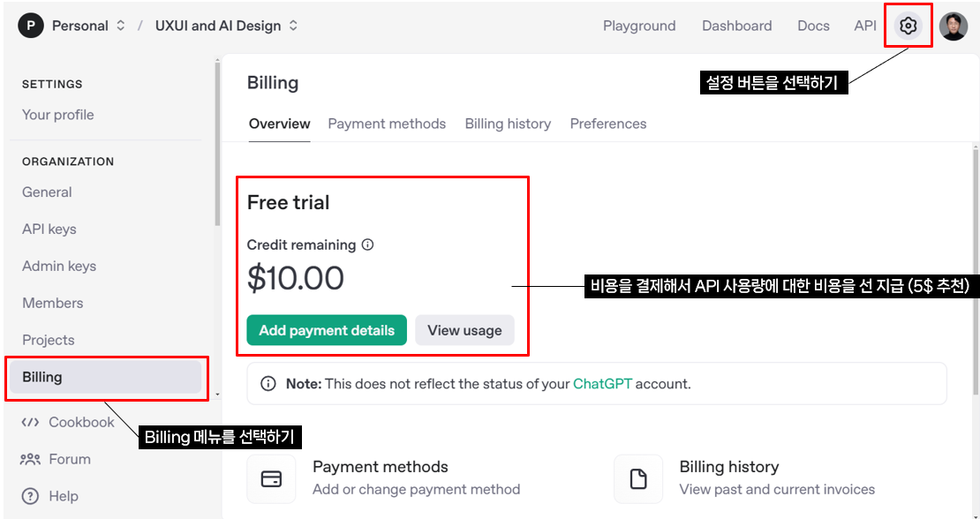Click the credit remaining info icon

point(368,244)
